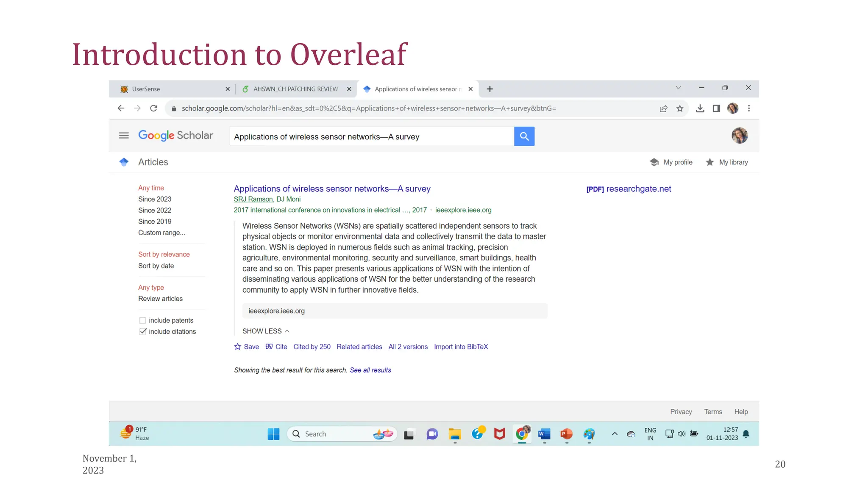
Task: Click the share page icon in address bar
Action: coord(664,108)
